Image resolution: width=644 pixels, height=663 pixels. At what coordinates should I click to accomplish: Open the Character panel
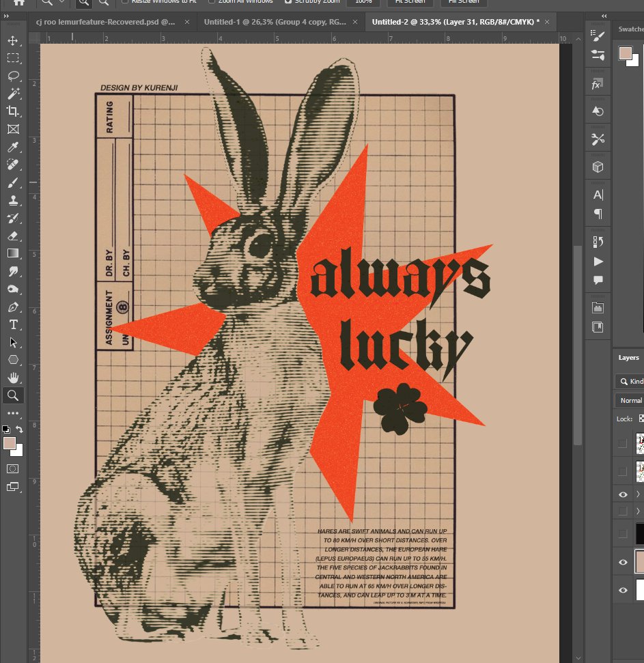click(x=598, y=195)
